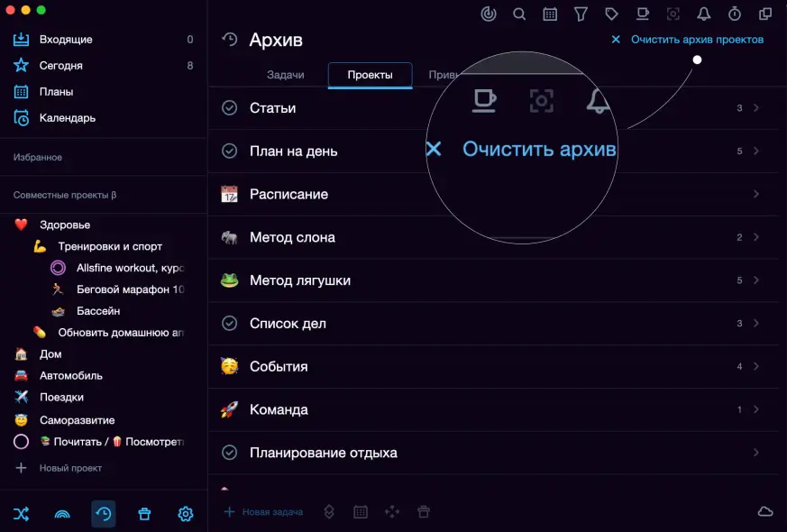This screenshot has height=532, width=787.
Task: Click the tag icon in top toolbar
Action: [611, 14]
